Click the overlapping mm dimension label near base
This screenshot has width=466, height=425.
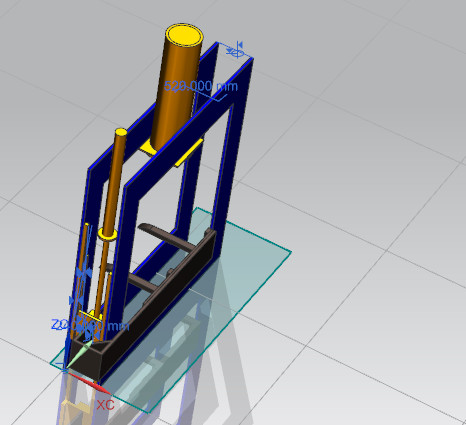coord(90,325)
